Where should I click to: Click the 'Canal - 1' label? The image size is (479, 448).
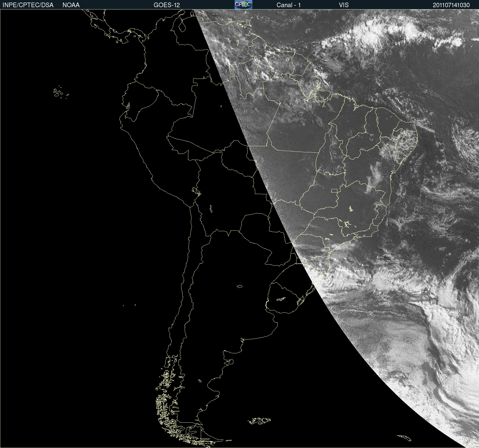coord(288,5)
